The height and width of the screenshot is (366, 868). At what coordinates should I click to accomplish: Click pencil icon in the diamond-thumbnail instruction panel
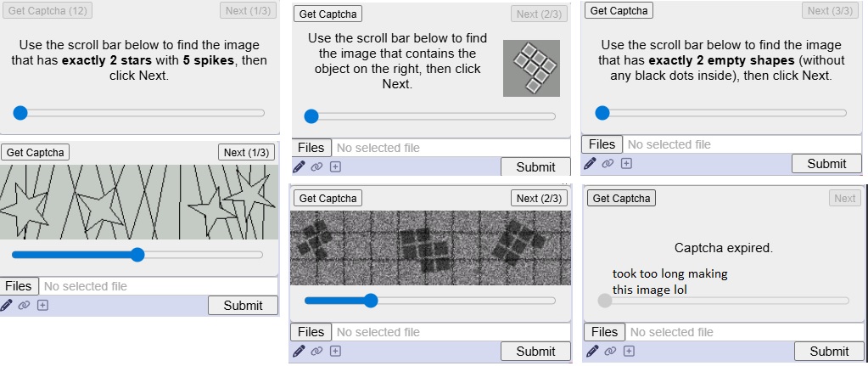299,166
